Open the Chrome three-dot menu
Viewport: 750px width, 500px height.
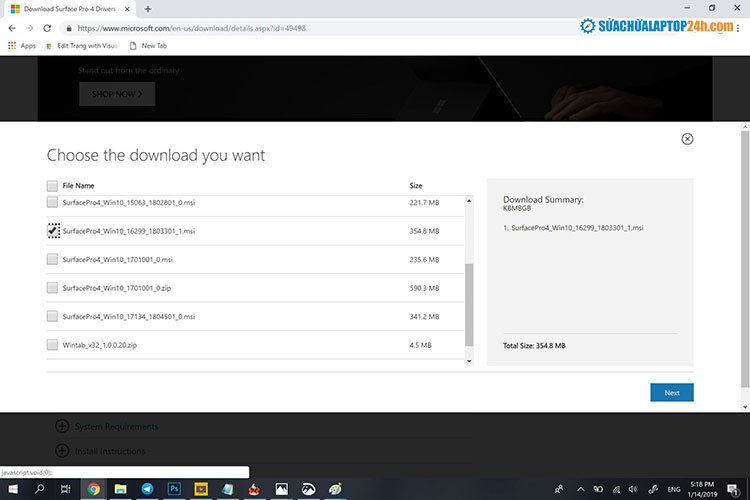coord(739,28)
